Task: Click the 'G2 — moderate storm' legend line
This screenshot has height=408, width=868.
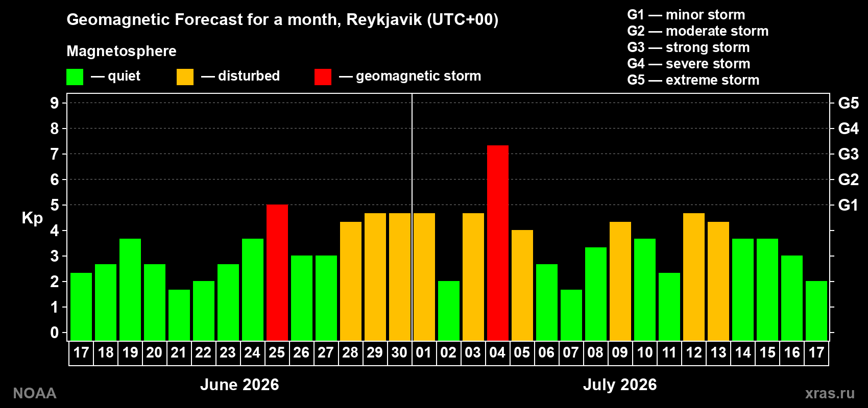Action: click(697, 31)
